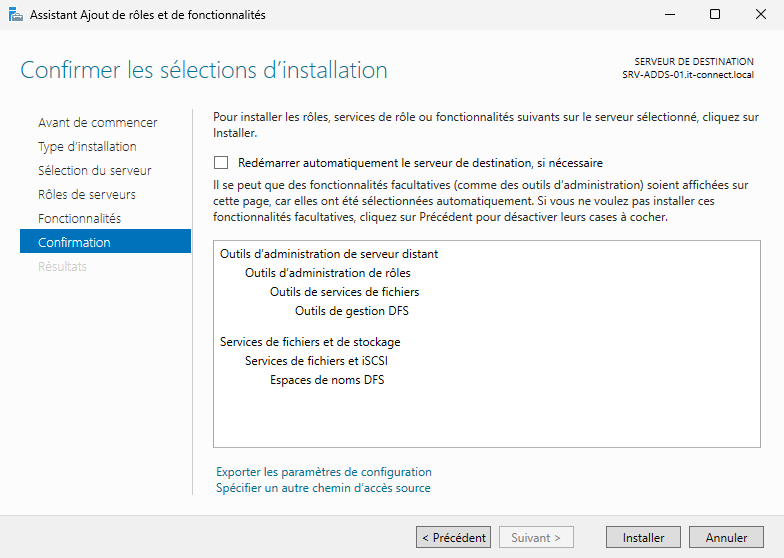Navigate to 'Rôles de serveurs' step

pos(86,195)
